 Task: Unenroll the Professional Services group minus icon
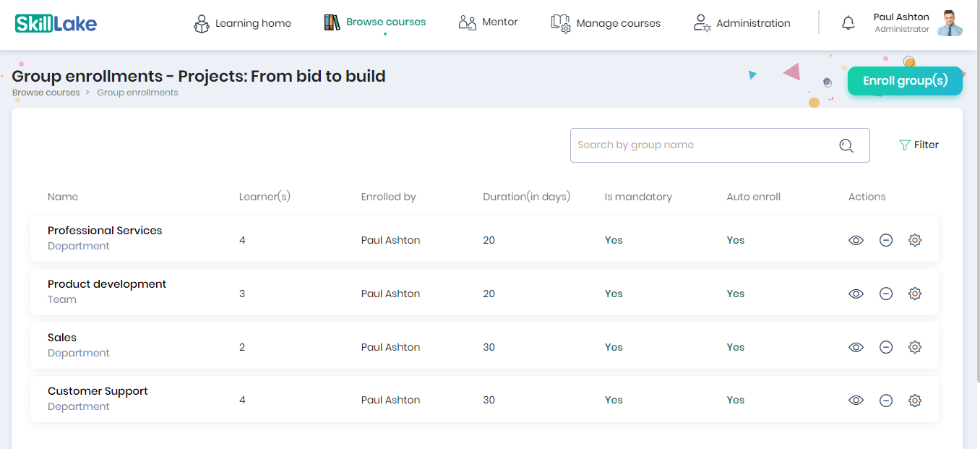pyautogui.click(x=886, y=240)
